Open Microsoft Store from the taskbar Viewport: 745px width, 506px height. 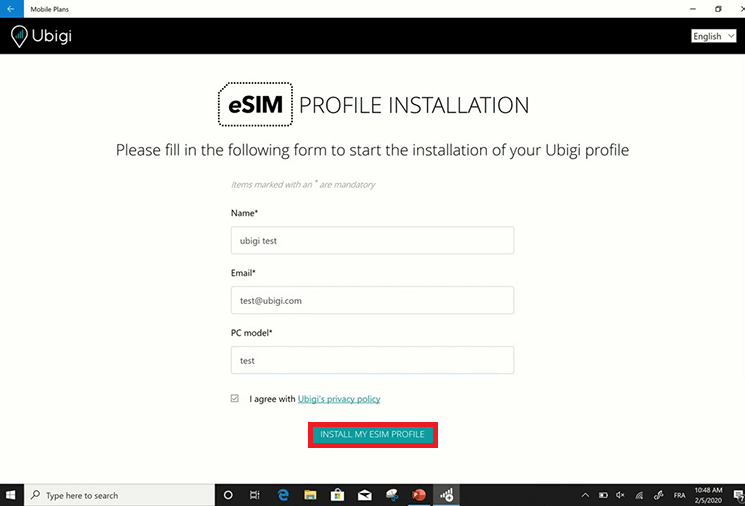pyautogui.click(x=337, y=495)
